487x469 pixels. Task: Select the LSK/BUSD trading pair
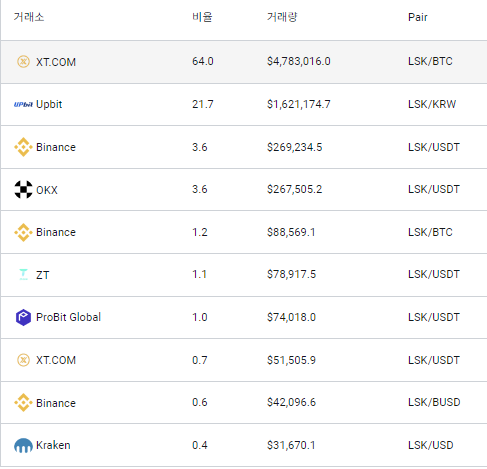(434, 402)
